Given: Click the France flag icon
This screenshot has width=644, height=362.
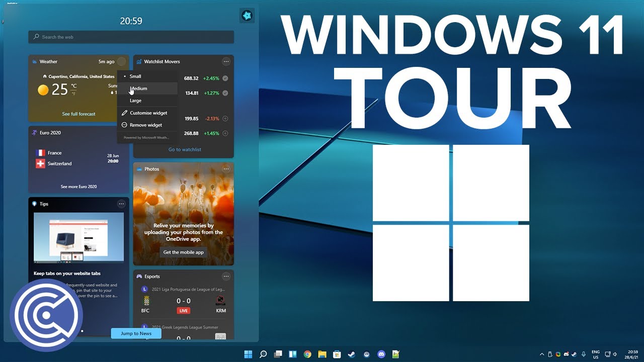Looking at the screenshot, I should (41, 153).
